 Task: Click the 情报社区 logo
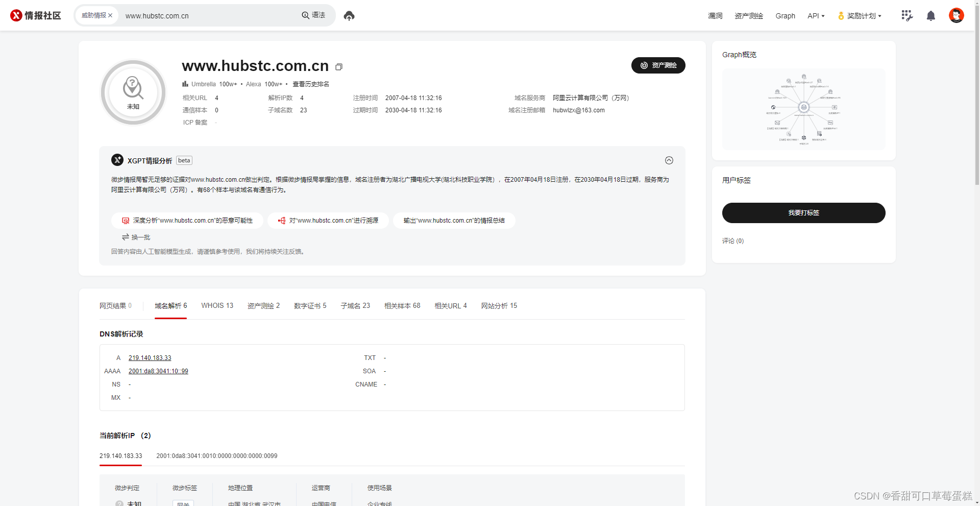[36, 15]
